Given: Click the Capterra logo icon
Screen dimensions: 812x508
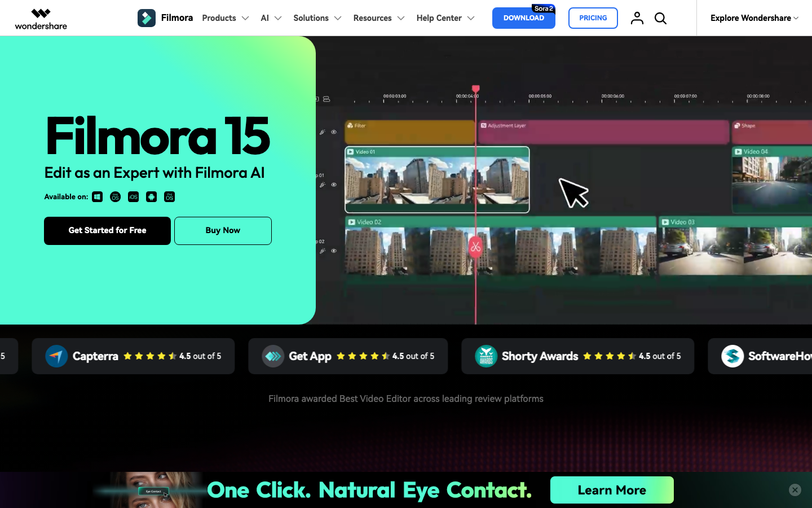Looking at the screenshot, I should tap(56, 356).
